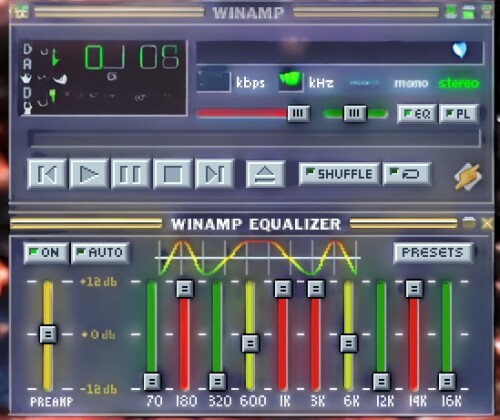Open file with the Eject button

coord(265,174)
